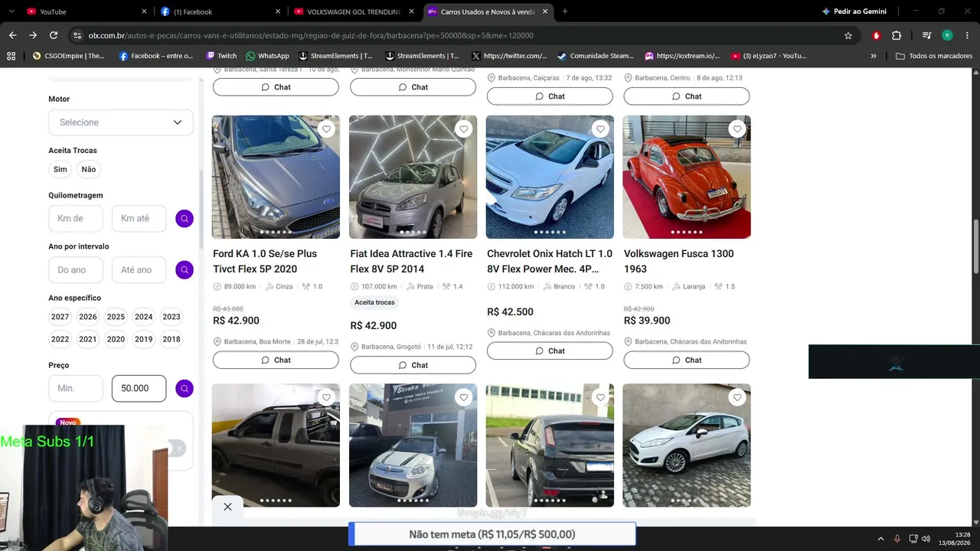Reload the OLX page
The image size is (980, 551).
pos(54,35)
